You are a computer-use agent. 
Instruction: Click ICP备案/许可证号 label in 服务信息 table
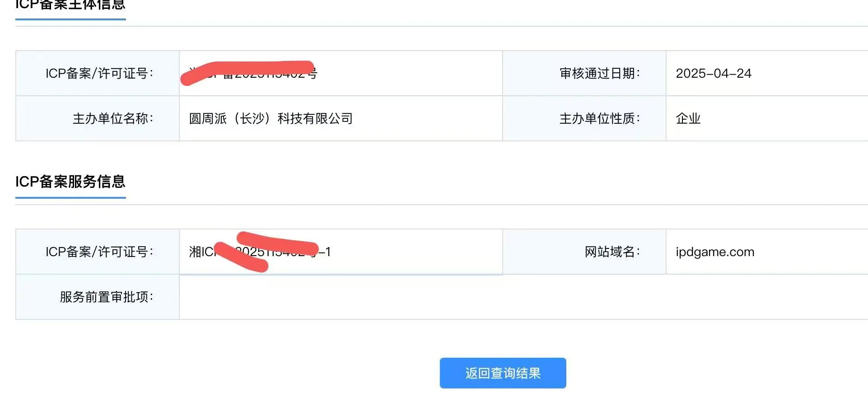[x=99, y=252]
